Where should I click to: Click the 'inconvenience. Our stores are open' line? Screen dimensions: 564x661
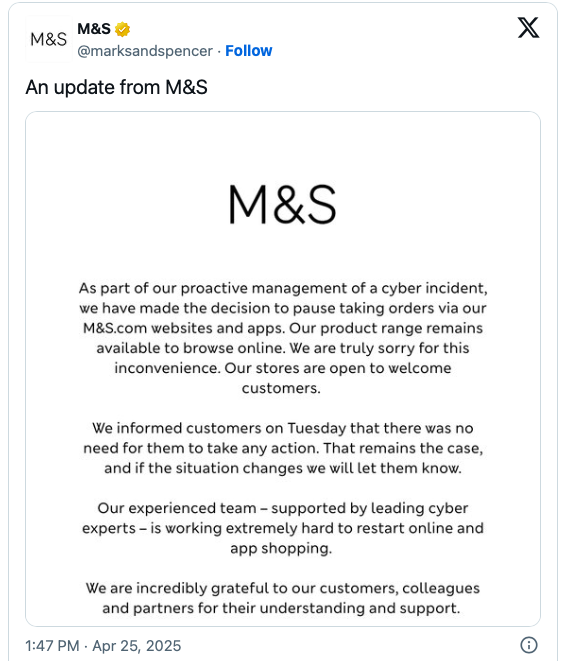(283, 368)
